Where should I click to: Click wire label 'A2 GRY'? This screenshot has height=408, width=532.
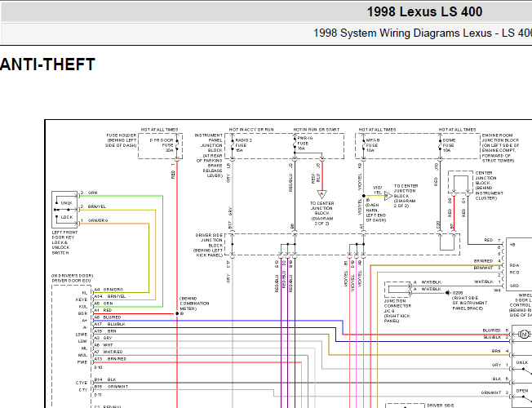click(103, 338)
